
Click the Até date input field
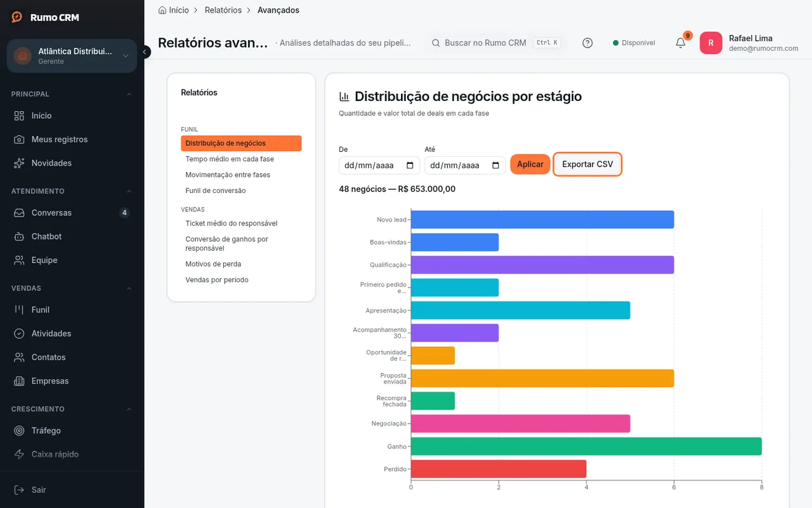coord(465,165)
